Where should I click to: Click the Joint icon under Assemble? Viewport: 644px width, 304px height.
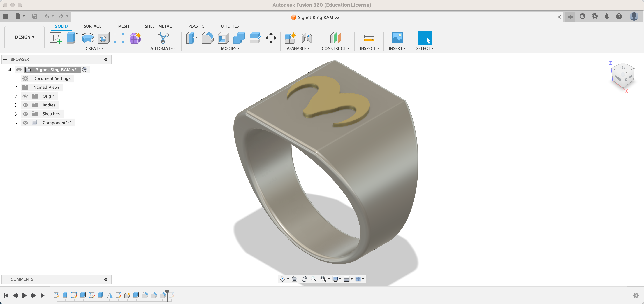tap(307, 38)
